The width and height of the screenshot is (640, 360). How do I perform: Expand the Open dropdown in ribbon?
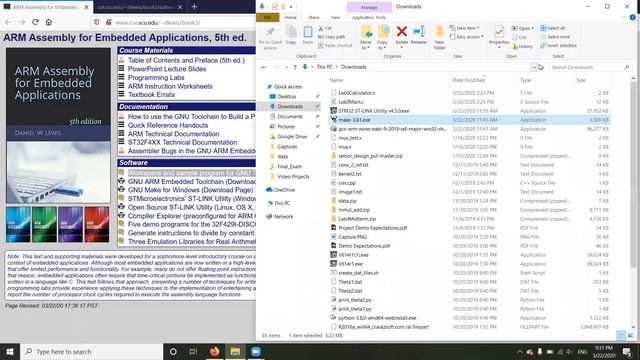point(523,28)
